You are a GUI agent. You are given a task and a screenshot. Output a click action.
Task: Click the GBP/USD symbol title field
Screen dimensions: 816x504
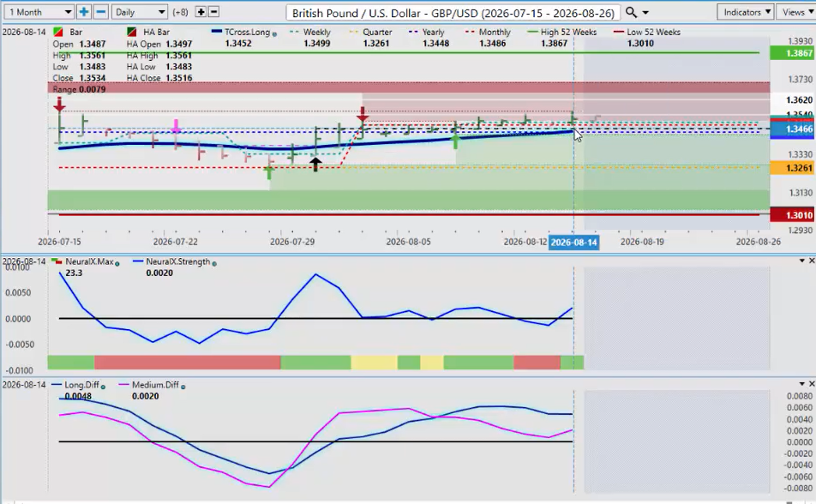coord(453,13)
